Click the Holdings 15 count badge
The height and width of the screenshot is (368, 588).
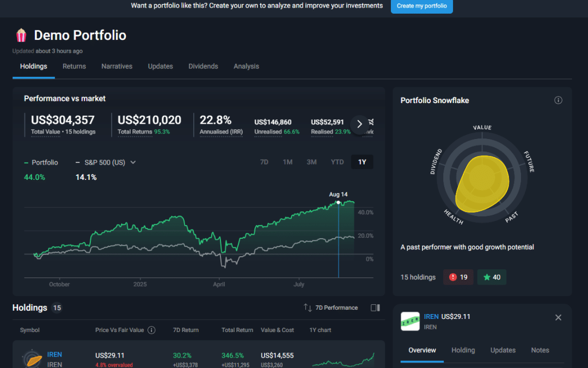coord(57,308)
